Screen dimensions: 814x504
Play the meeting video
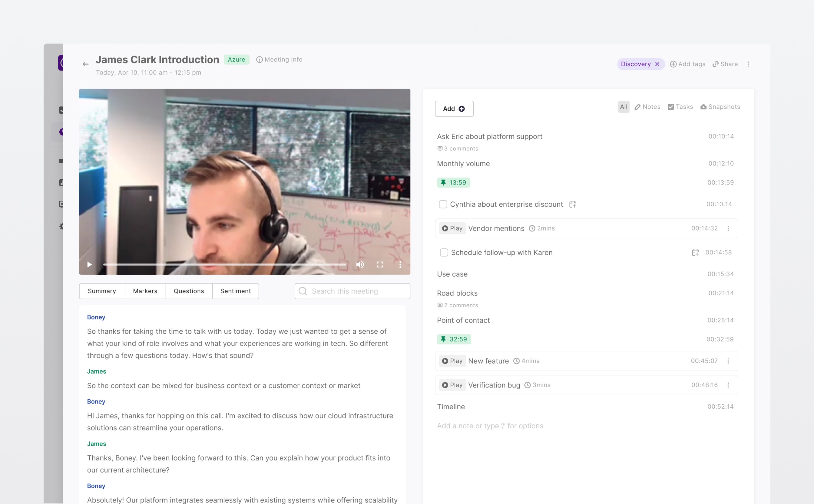(x=89, y=264)
